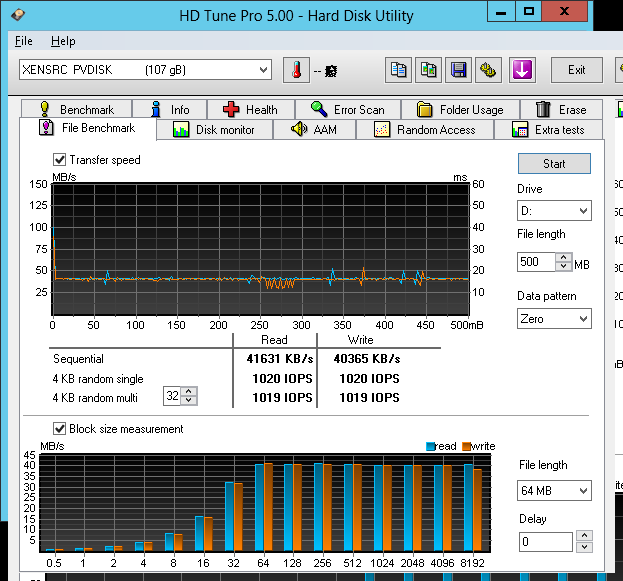Image resolution: width=623 pixels, height=581 pixels.
Task: Uncheck the Transfer speed checkbox
Action: coord(60,160)
